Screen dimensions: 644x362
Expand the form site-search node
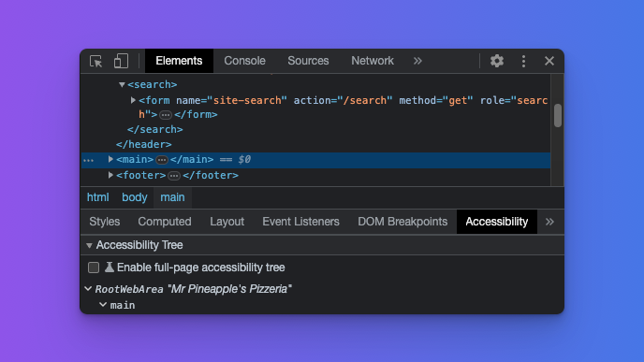[x=133, y=100]
